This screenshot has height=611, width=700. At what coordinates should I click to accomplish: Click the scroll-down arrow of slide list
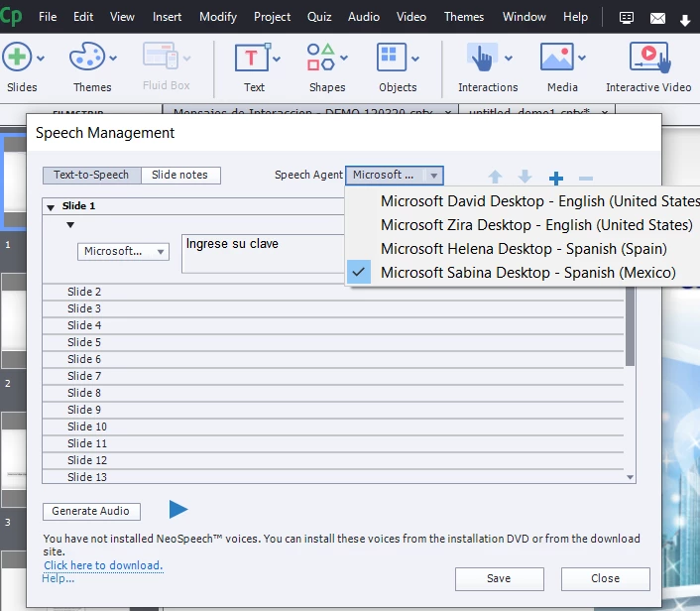pyautogui.click(x=630, y=477)
